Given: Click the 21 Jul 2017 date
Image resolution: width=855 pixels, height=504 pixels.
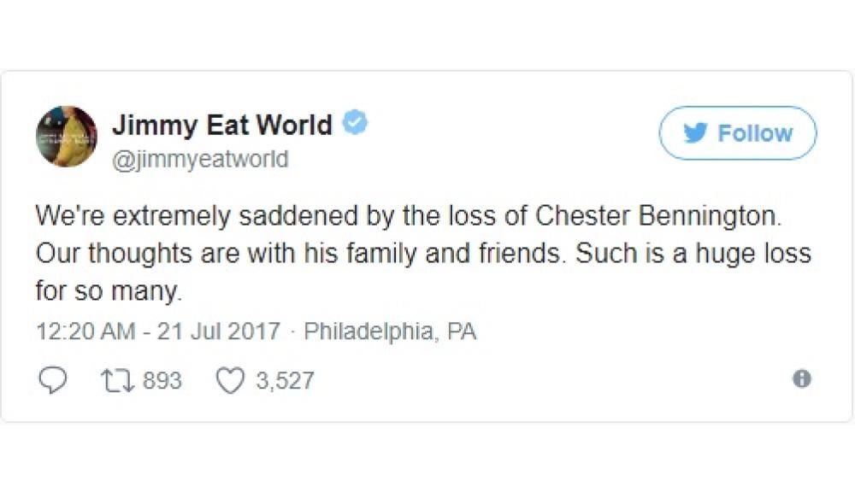Looking at the screenshot, I should (x=218, y=331).
